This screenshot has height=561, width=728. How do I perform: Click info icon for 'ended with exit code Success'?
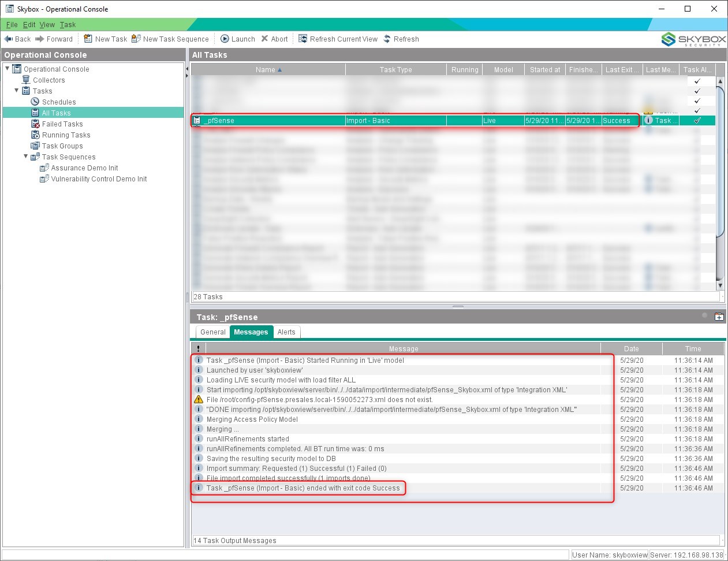coord(199,488)
